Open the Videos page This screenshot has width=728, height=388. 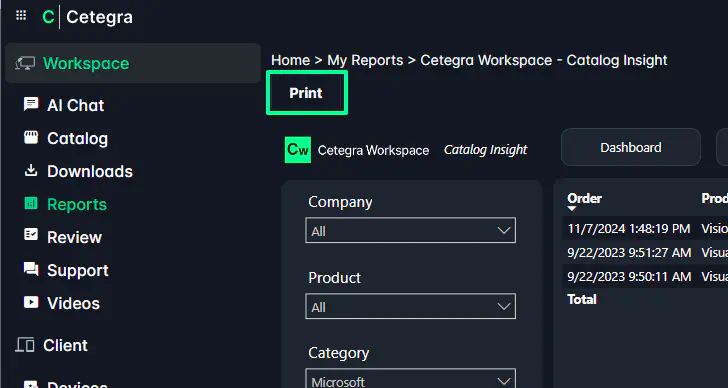pos(73,304)
